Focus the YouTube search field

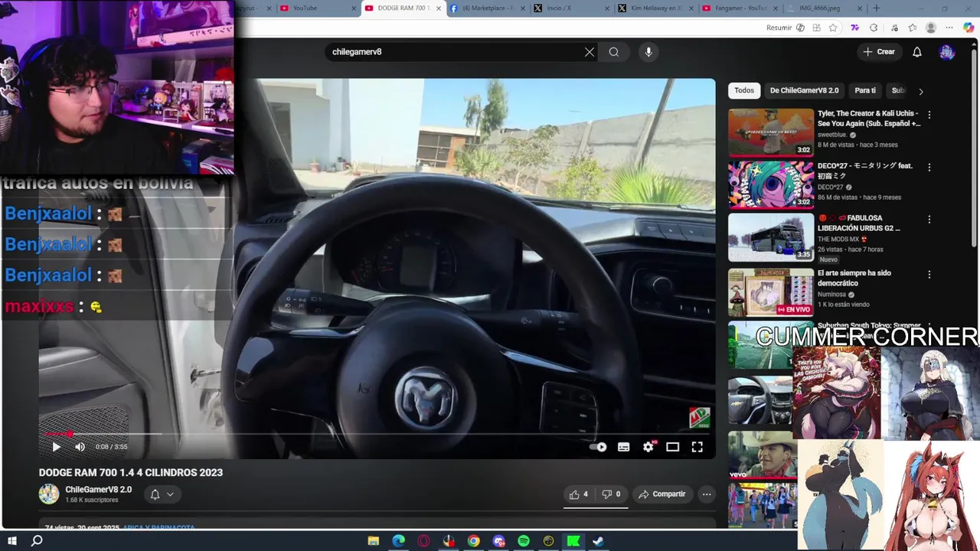pos(456,52)
